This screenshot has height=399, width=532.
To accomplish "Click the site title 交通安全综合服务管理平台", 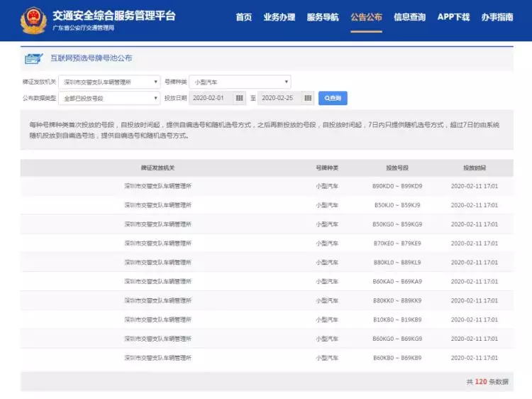I will tap(114, 16).
